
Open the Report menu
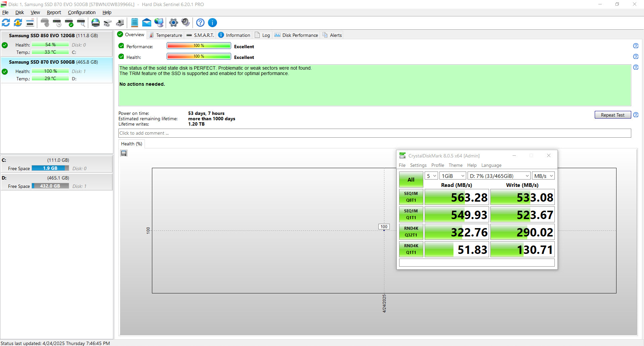[x=54, y=12]
